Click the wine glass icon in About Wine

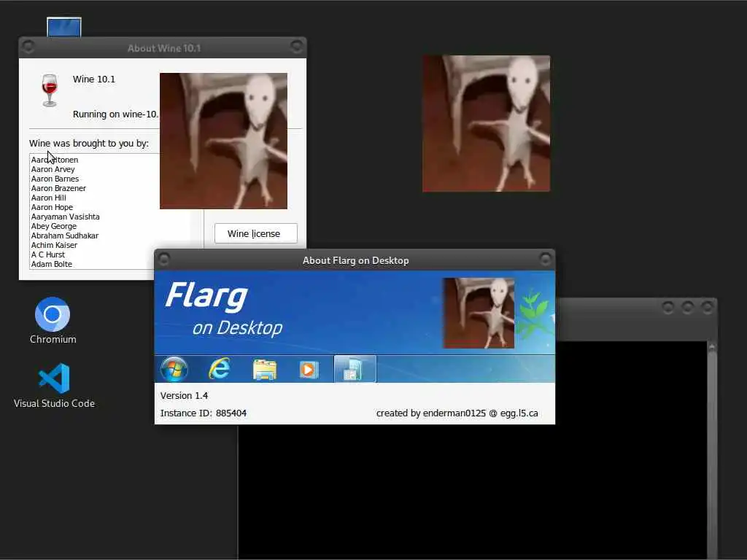49,90
